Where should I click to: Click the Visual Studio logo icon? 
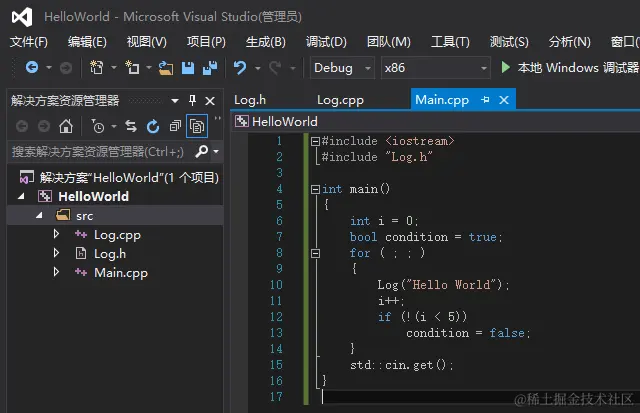pos(22,17)
